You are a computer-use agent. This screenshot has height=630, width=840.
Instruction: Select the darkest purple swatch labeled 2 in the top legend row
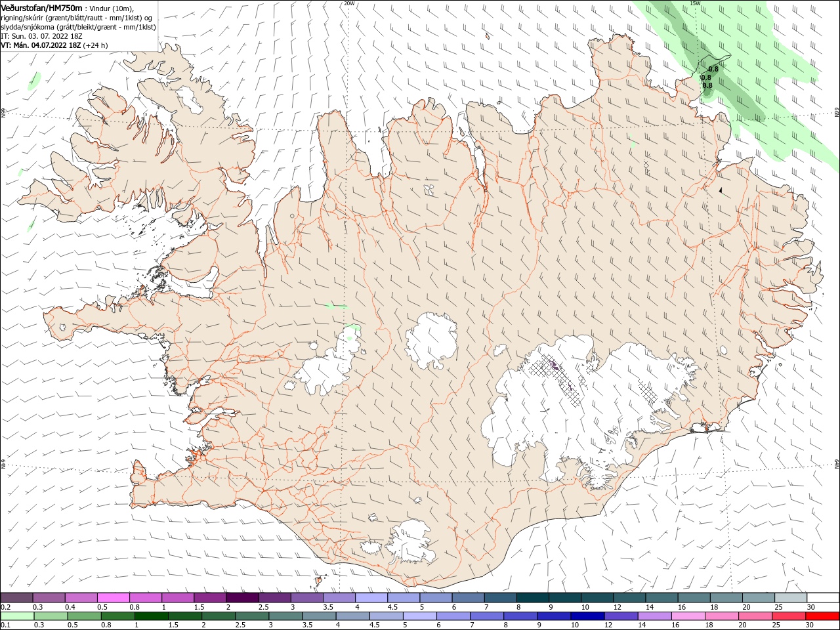[x=242, y=598]
